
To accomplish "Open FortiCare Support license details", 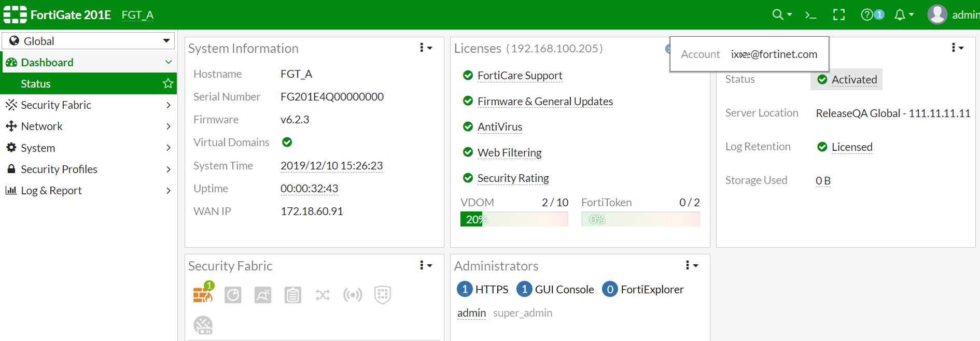I will click(520, 76).
